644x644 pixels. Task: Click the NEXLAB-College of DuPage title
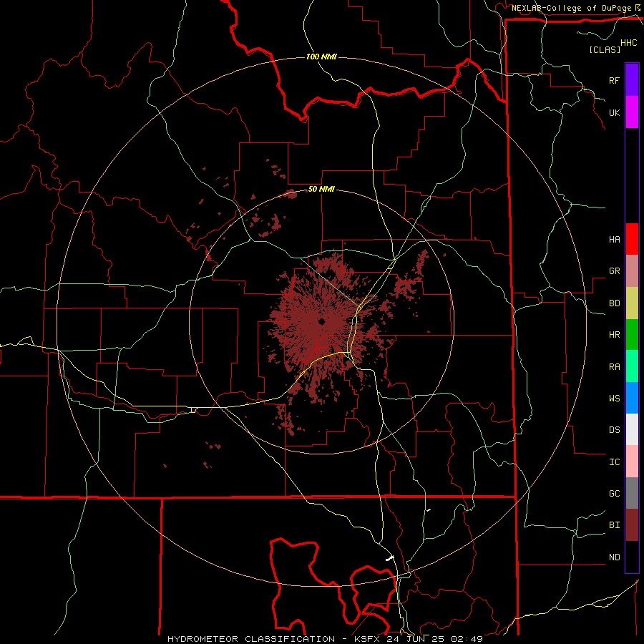coord(571,8)
